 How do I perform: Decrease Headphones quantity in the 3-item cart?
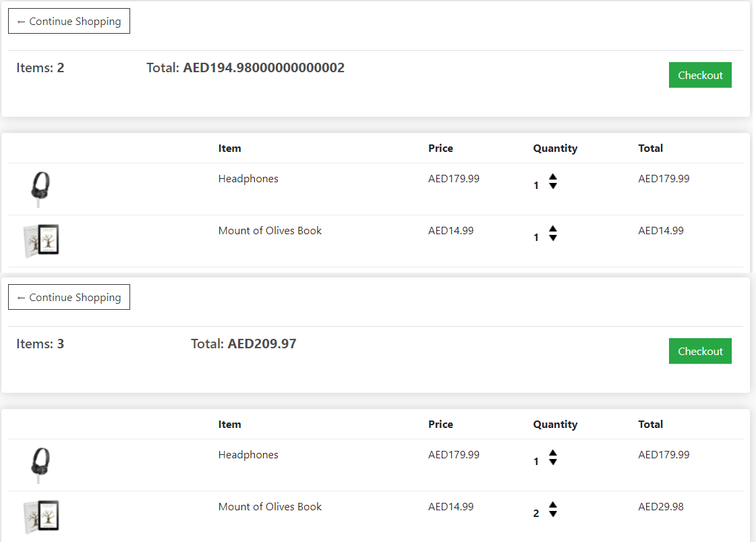coord(553,462)
